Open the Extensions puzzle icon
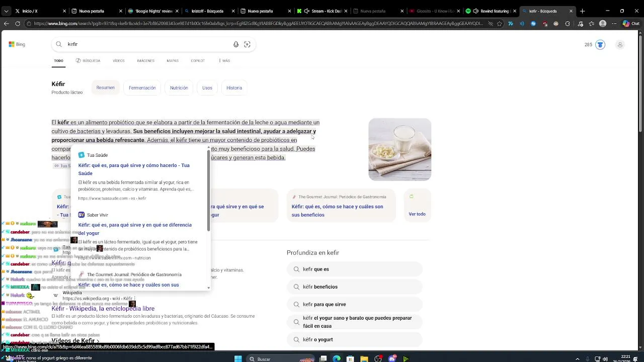Viewport: 644px width, 362px height. (x=568, y=24)
